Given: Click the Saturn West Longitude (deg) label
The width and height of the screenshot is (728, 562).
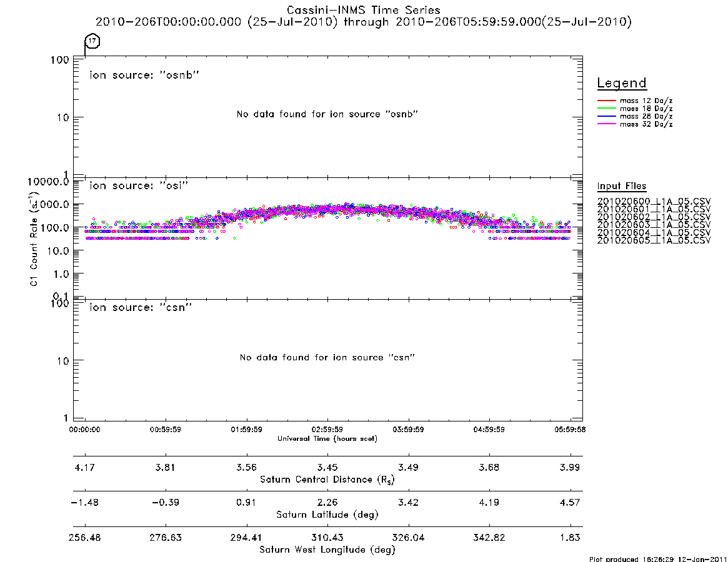Looking at the screenshot, I should click(x=327, y=550).
